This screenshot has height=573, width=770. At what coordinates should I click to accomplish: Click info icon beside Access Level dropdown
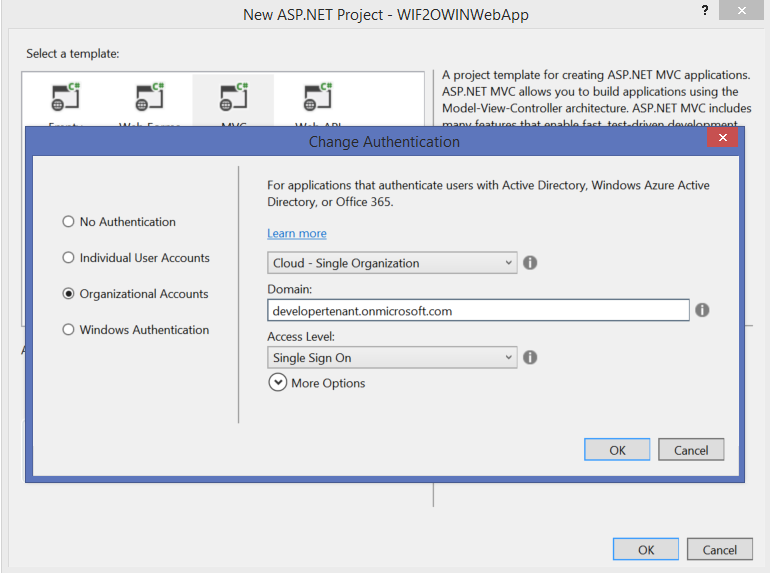pos(530,357)
